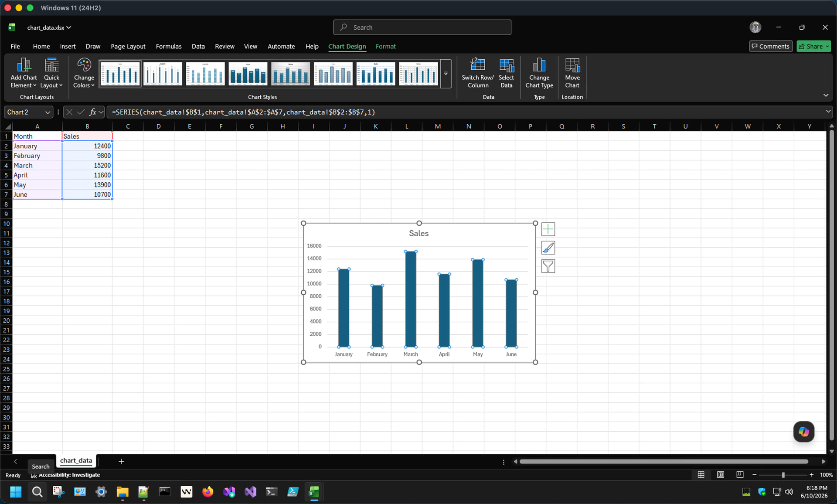Image resolution: width=837 pixels, height=504 pixels.
Task: Open Change Colors palette
Action: point(84,73)
